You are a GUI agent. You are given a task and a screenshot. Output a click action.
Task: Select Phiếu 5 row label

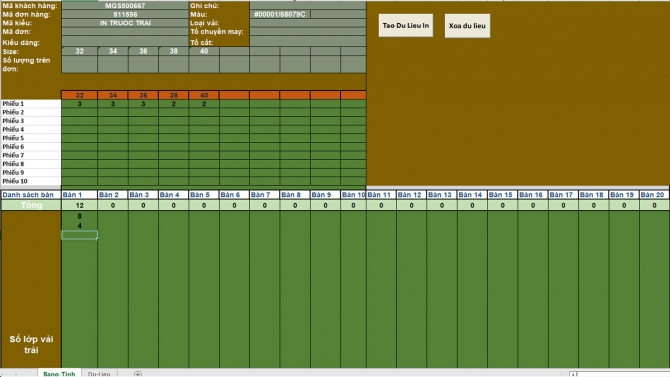click(31, 138)
